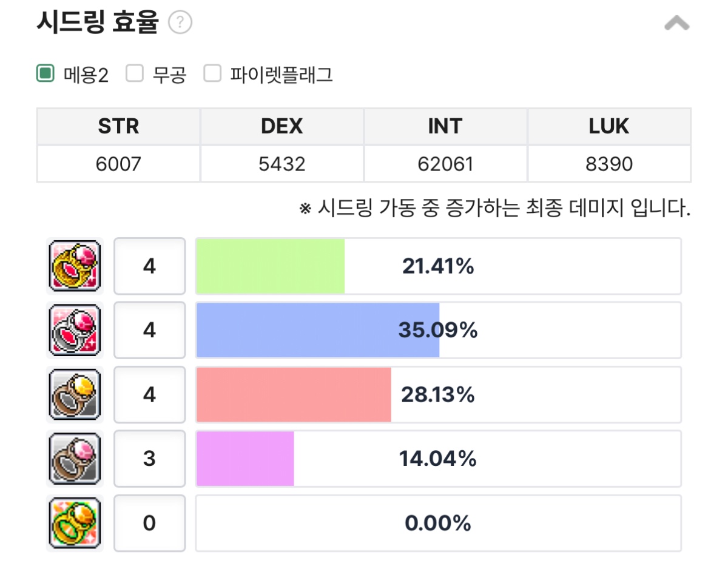Click the silver ring on pink background icon
The height and width of the screenshot is (583, 728).
(x=75, y=330)
